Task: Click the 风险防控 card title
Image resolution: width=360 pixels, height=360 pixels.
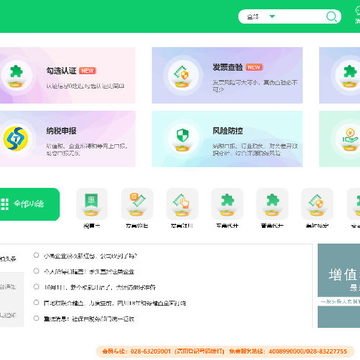Action: [x=228, y=131]
